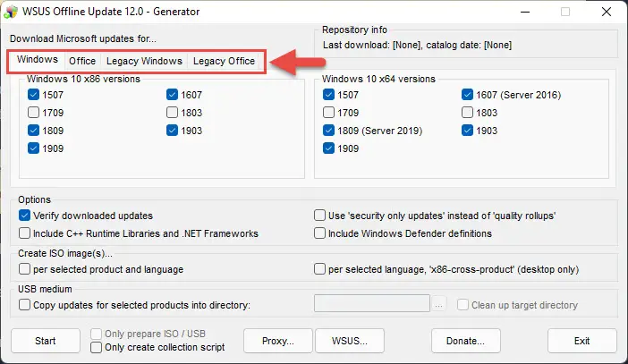Enable Include Windows Defender definitions
This screenshot has width=628, height=364.
click(319, 233)
